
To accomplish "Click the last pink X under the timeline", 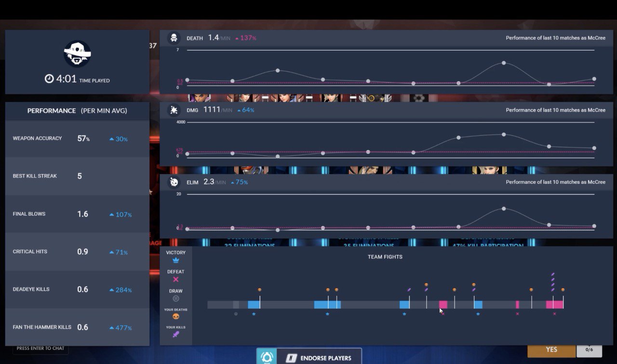I will 554,314.
